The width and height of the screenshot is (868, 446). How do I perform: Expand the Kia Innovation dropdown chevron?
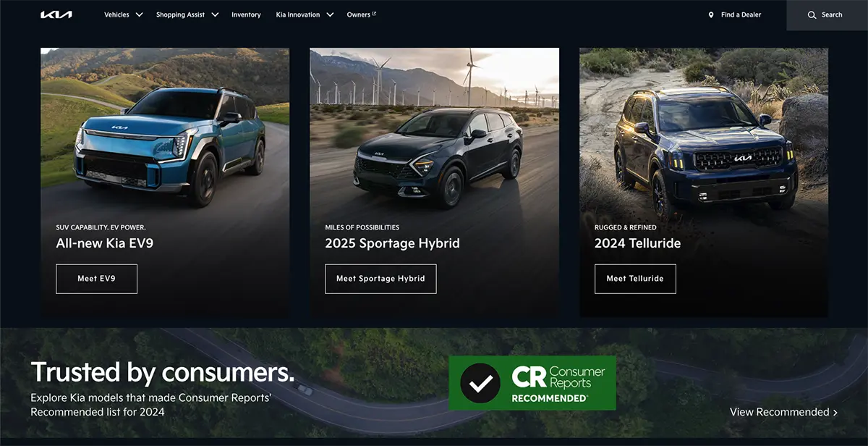[330, 14]
